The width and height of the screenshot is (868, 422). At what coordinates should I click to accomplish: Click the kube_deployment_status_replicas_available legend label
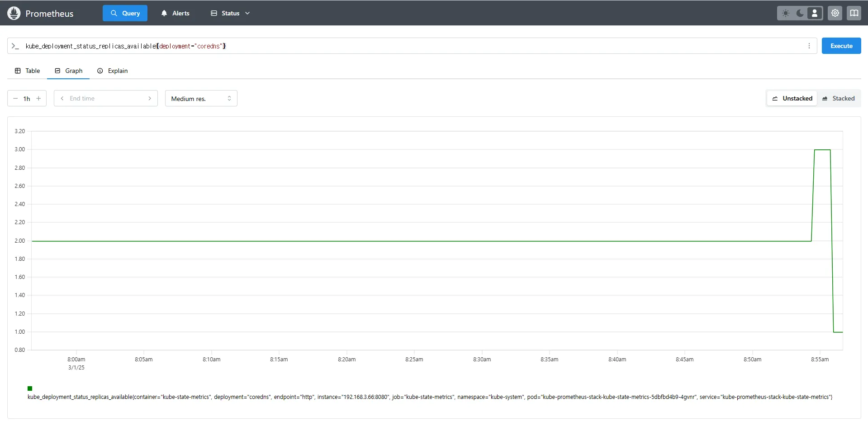pos(430,397)
